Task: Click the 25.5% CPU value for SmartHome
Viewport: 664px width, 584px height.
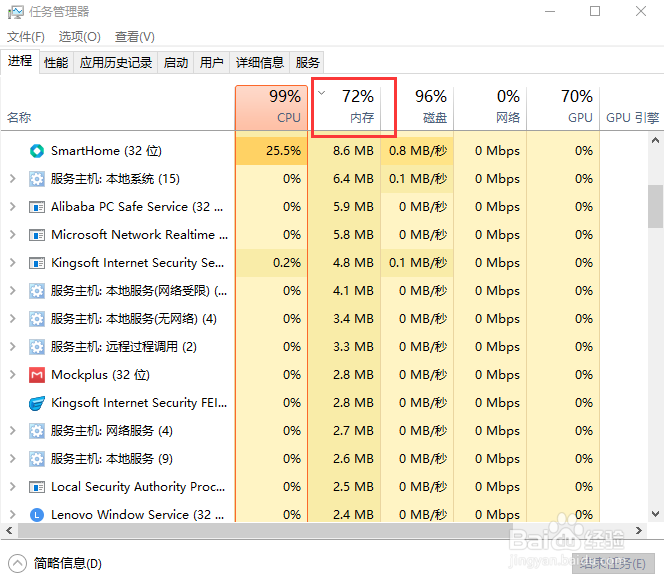Action: click(283, 151)
